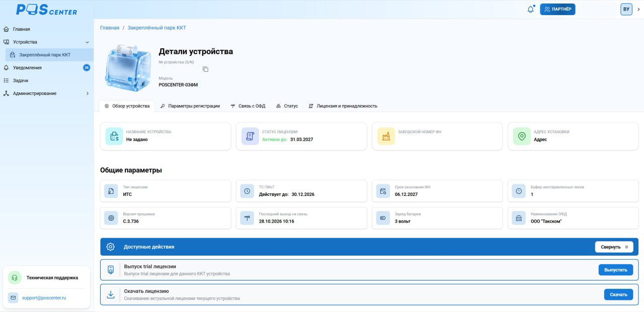Switch to Обзор устройства tab
Screen dimensions: 644x312
tap(127, 106)
